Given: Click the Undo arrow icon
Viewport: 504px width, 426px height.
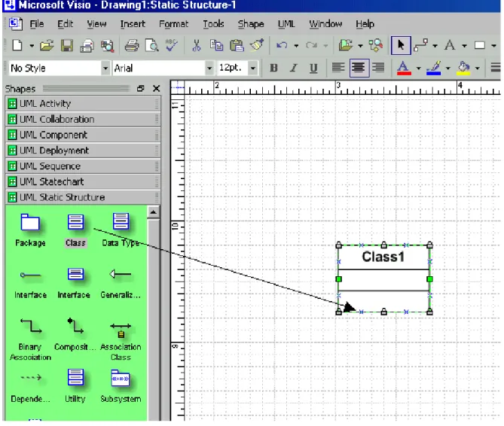Looking at the screenshot, I should tap(282, 45).
